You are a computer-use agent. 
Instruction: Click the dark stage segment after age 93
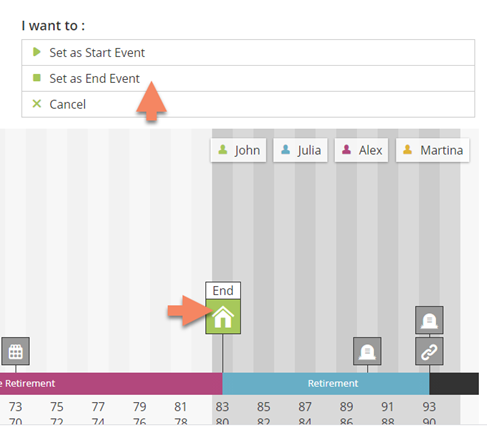[x=454, y=384]
